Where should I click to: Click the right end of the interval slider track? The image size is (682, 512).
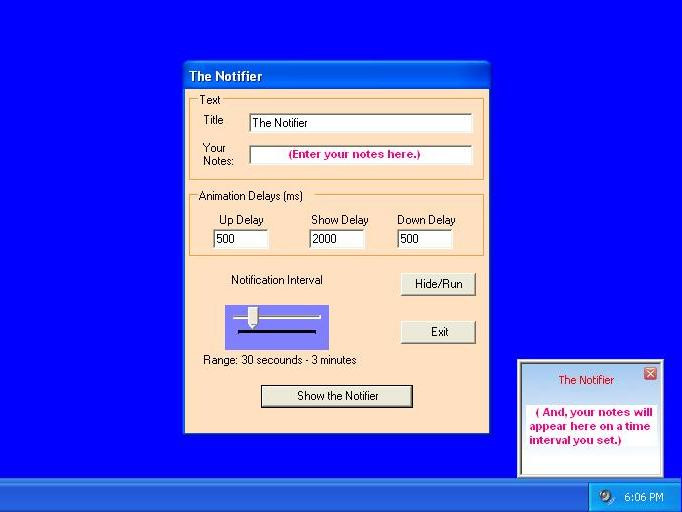tap(318, 317)
